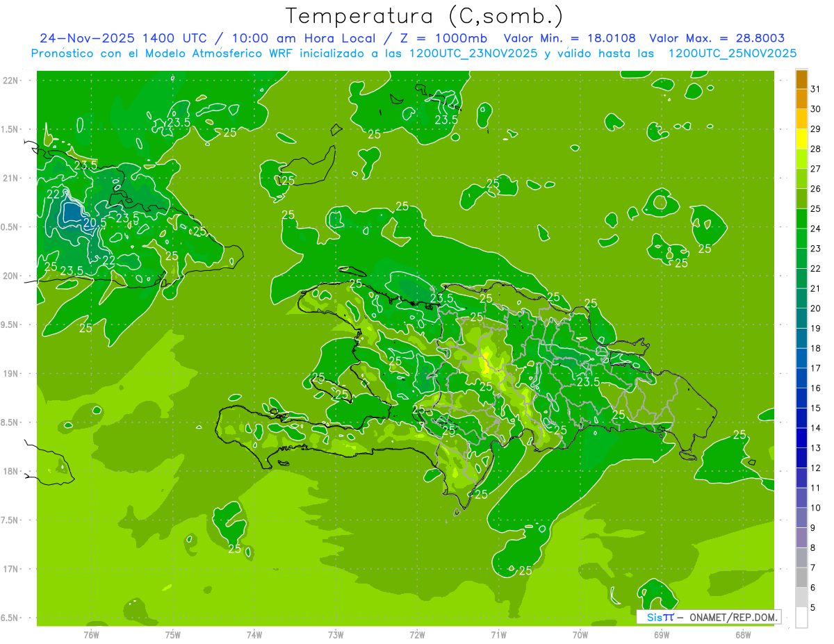
Task: Click the "75W" longitude axis label
Action: [173, 634]
